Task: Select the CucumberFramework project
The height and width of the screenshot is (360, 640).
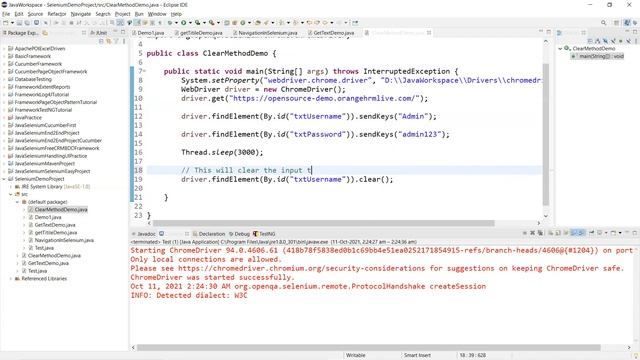Action: tap(38, 64)
